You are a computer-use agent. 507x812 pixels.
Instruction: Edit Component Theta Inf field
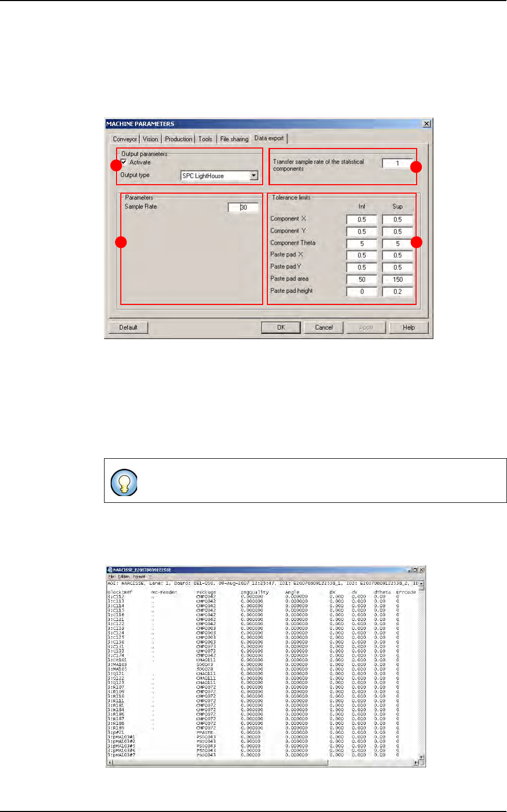click(362, 244)
